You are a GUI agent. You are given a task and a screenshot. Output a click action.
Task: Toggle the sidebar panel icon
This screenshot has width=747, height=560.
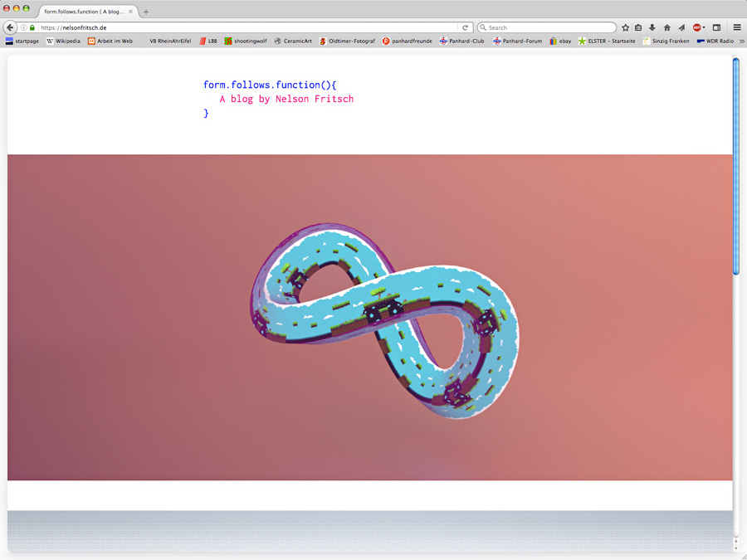click(x=716, y=27)
